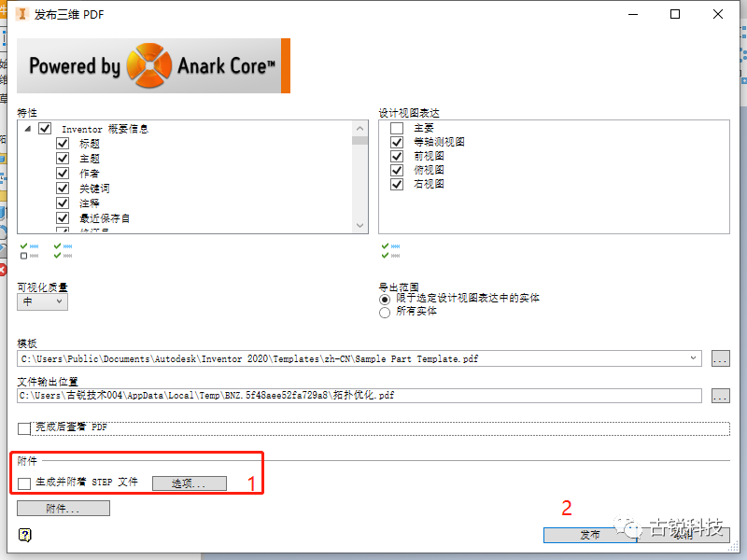
Task: Open STEP 选项... button
Action: click(190, 483)
